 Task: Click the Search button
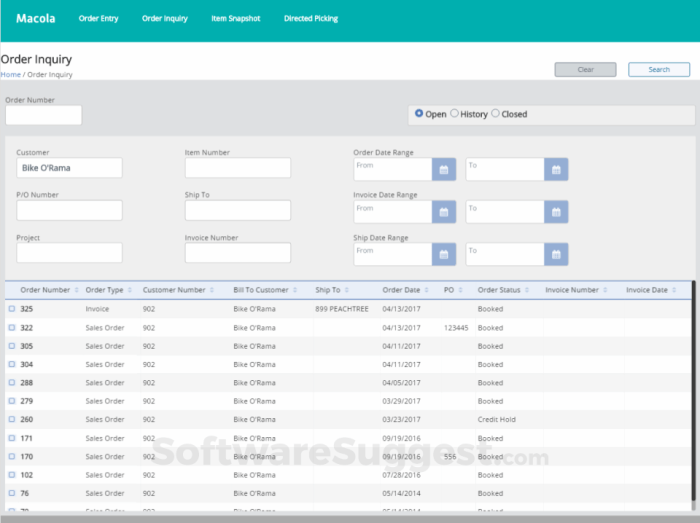pyautogui.click(x=659, y=70)
